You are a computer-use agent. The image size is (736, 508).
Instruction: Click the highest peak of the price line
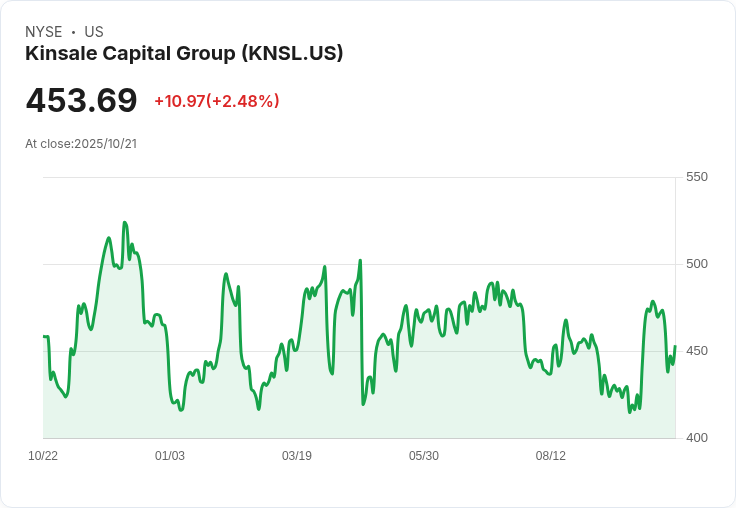click(124, 223)
